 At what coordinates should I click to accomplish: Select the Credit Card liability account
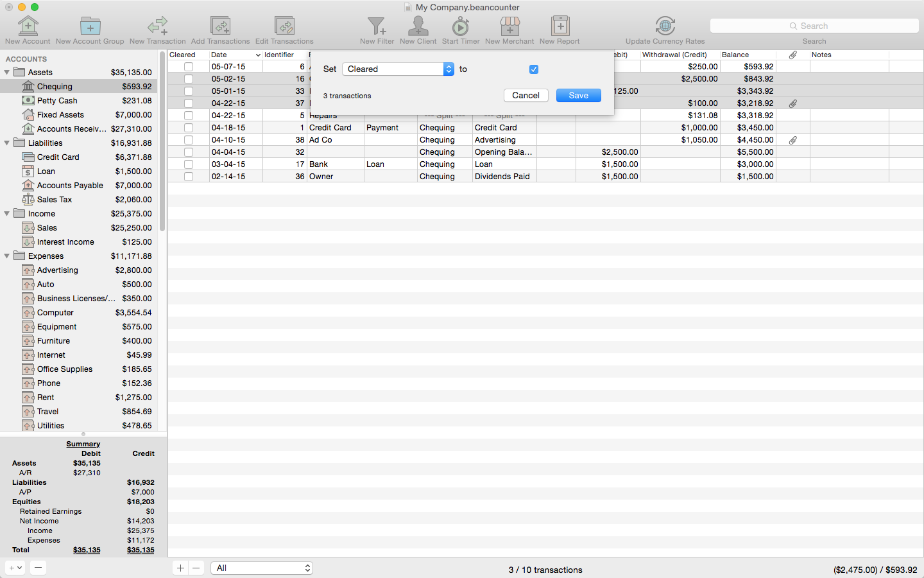pyautogui.click(x=58, y=157)
